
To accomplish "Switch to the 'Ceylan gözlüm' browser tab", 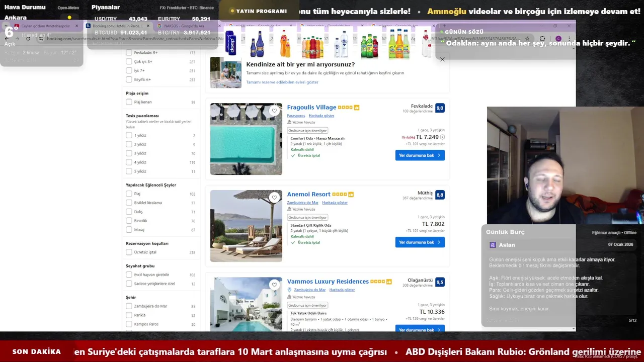I will click(46, 26).
